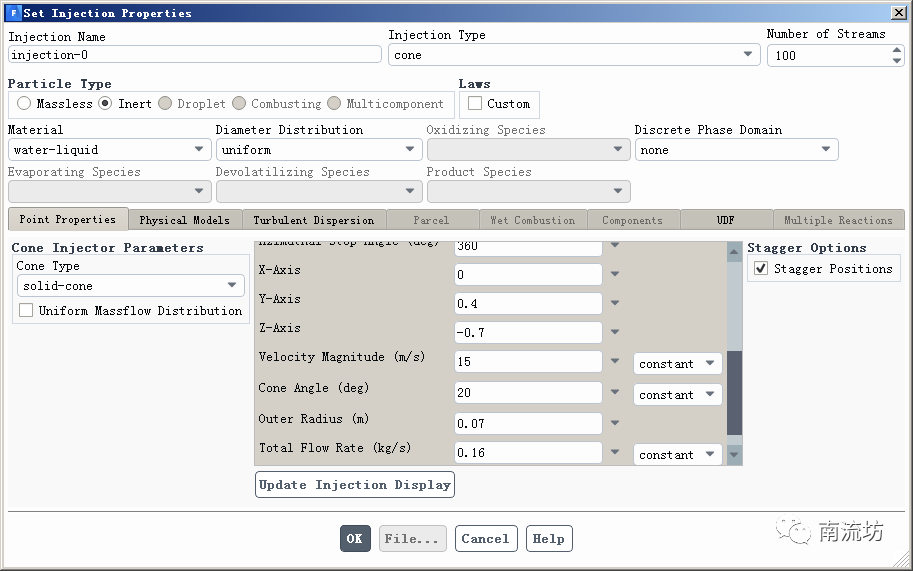This screenshot has width=913, height=571.
Task: Increment the Number of Streams spinner
Action: 896,50
